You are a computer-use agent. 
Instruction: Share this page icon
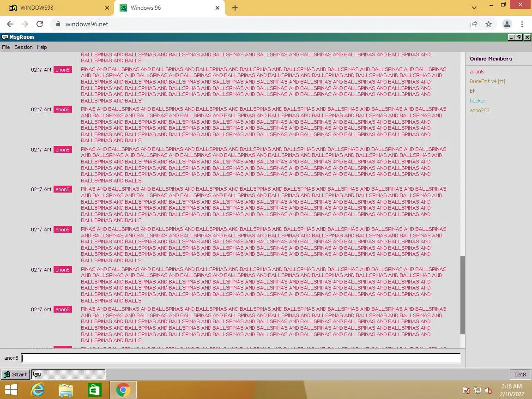474,24
